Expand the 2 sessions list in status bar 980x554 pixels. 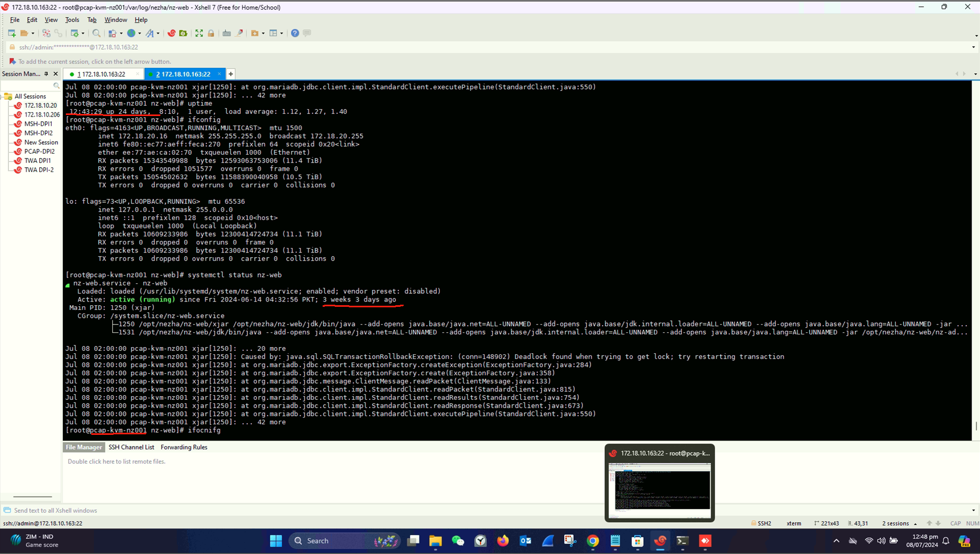click(915, 523)
